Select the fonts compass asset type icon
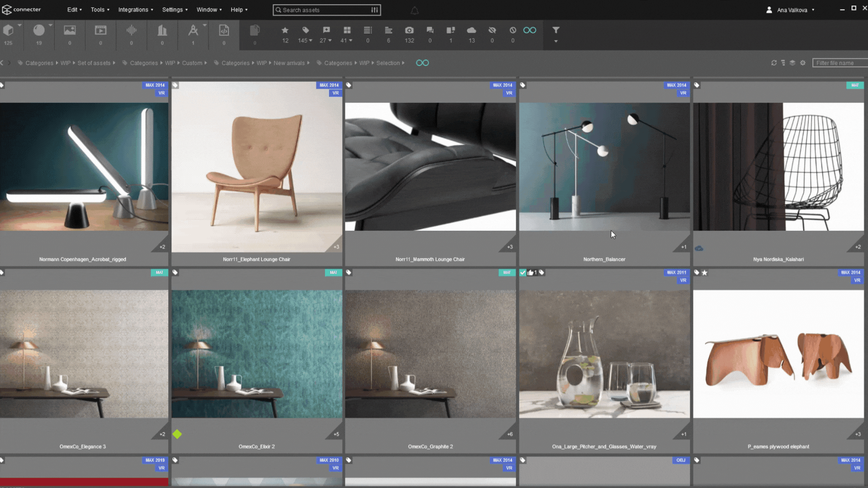This screenshot has width=868, height=488. coord(193,30)
